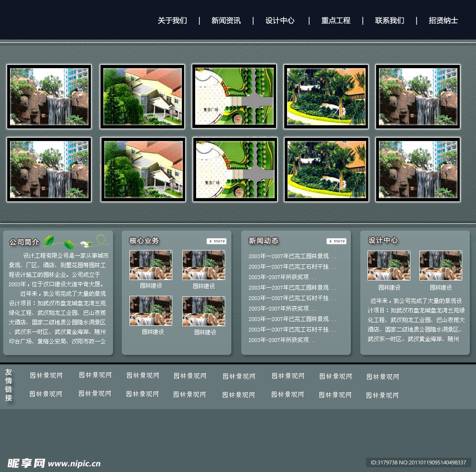The width and height of the screenshot is (476, 472).
Task: Click 重点工程 in the navigation bar
Action: (335, 20)
